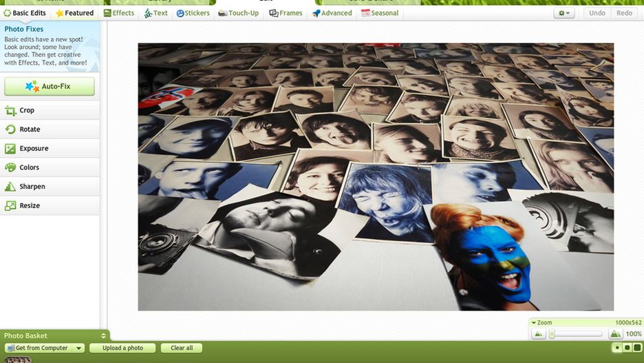
Task: Open the Basic Edits tab
Action: coord(25,13)
